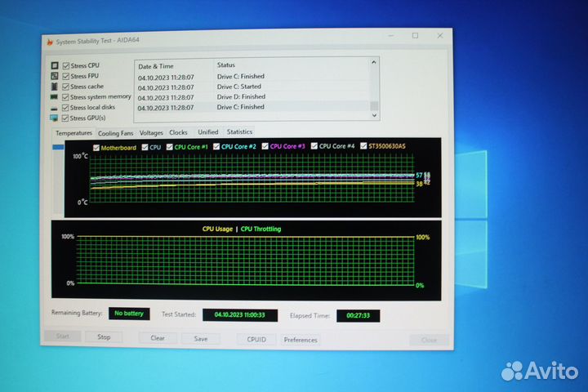
Task: Click the cache chip icon beside Stress cache
Action: 55,87
